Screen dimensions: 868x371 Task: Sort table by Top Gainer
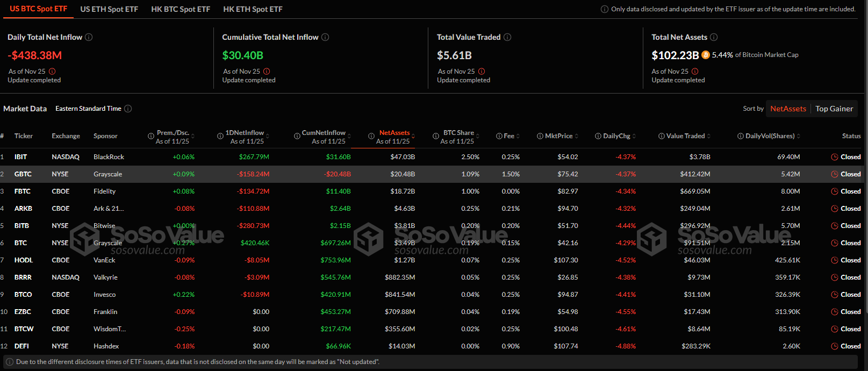pos(834,109)
